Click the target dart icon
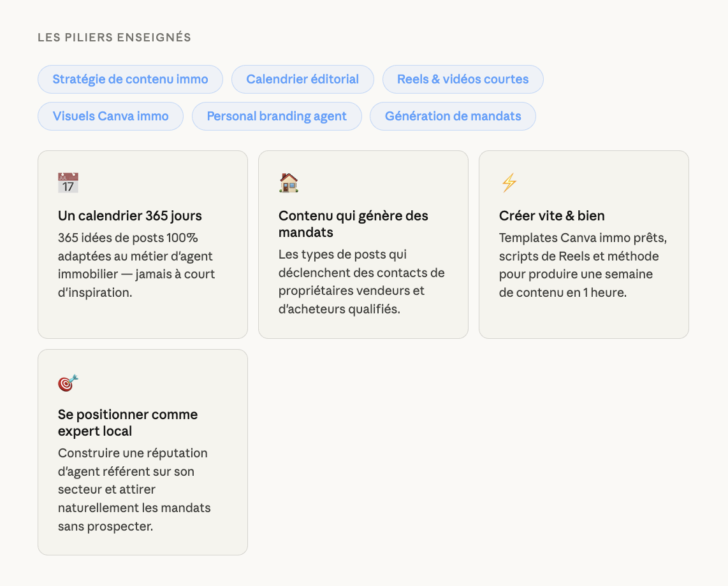The width and height of the screenshot is (728, 586). point(68,382)
